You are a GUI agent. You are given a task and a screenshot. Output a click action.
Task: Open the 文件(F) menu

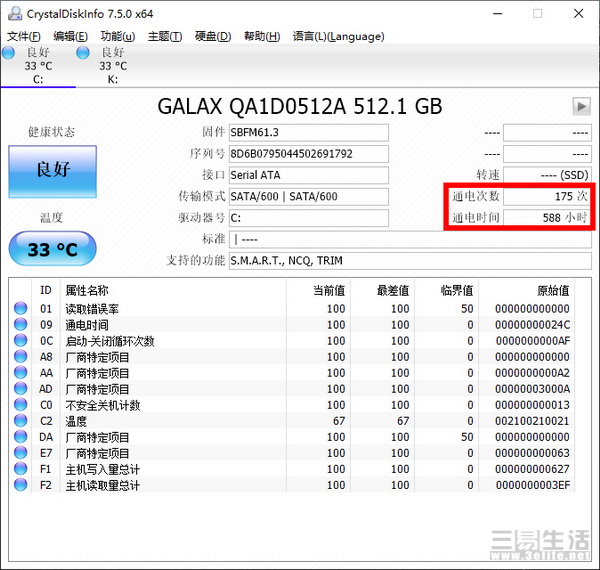[24, 36]
